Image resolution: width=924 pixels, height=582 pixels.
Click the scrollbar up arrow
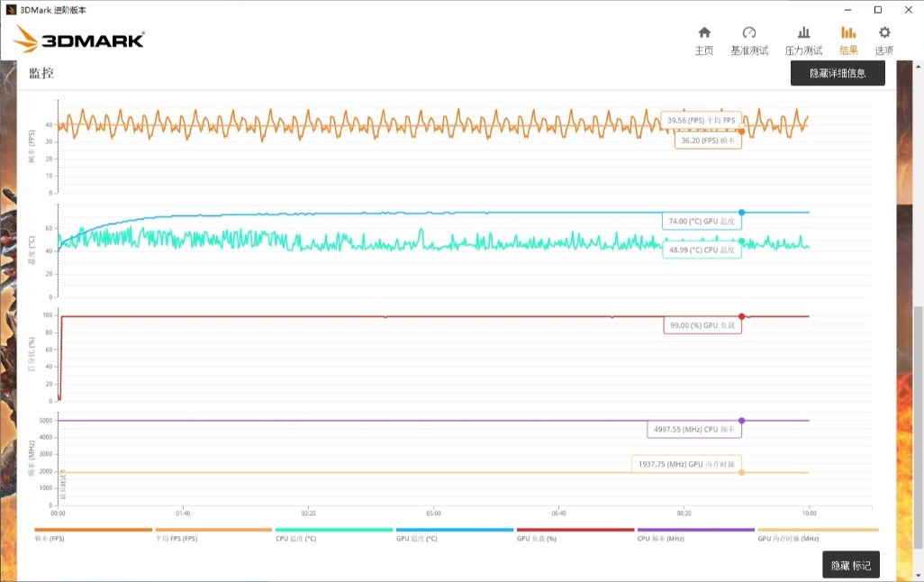[918, 67]
